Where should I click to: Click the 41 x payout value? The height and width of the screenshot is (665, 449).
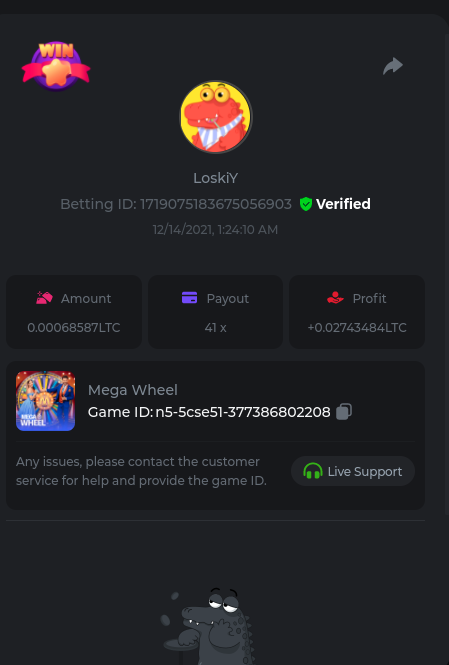tap(215, 327)
